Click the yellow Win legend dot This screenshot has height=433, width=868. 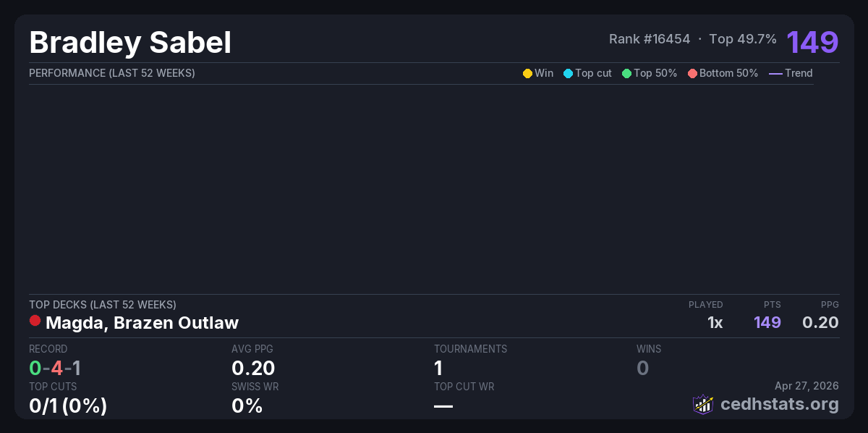point(527,73)
